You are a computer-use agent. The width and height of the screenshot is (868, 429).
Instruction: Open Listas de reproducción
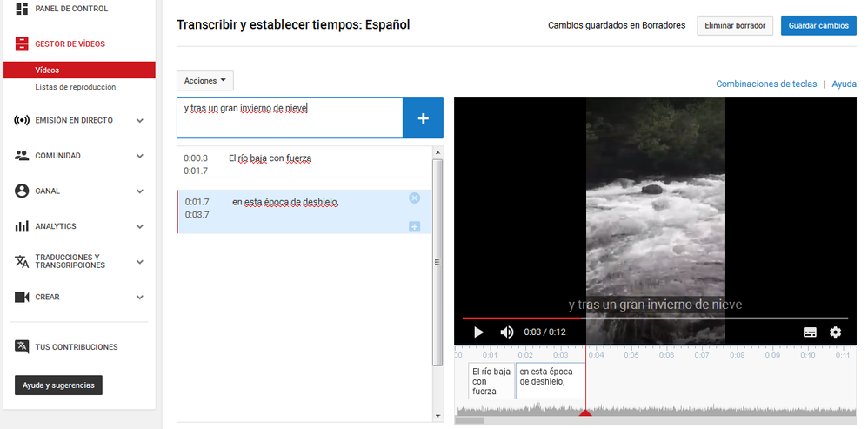coord(76,87)
